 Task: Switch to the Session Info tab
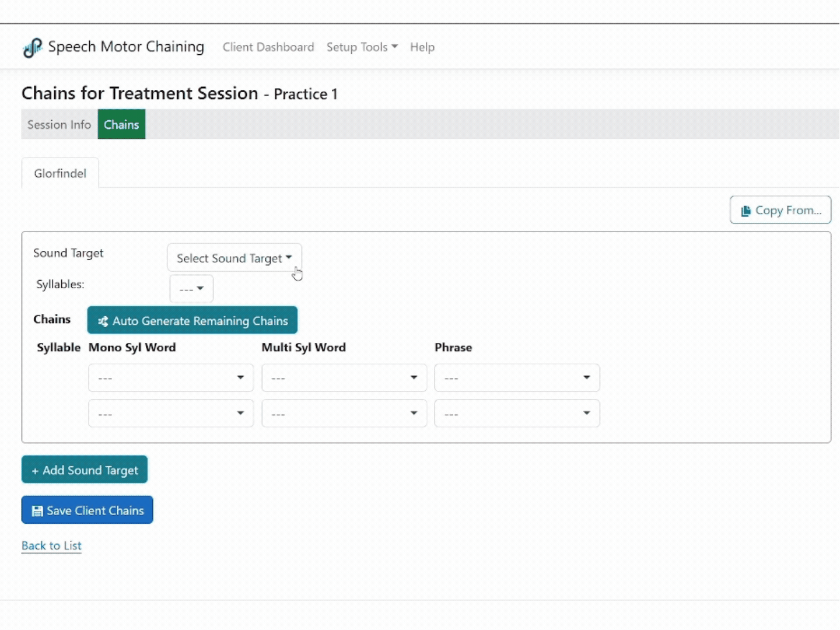pyautogui.click(x=59, y=125)
